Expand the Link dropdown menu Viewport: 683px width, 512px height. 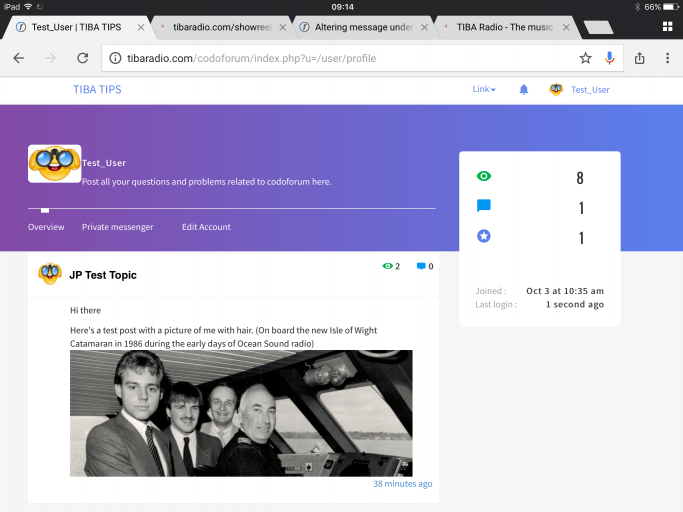(x=484, y=89)
